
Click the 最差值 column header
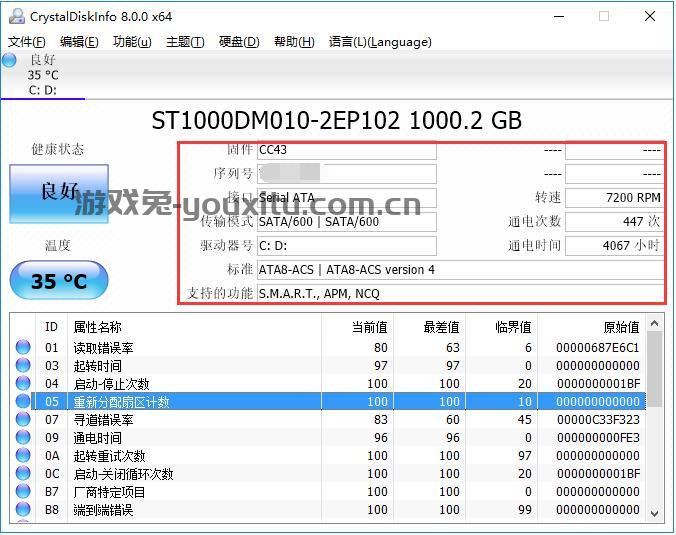pos(429,327)
